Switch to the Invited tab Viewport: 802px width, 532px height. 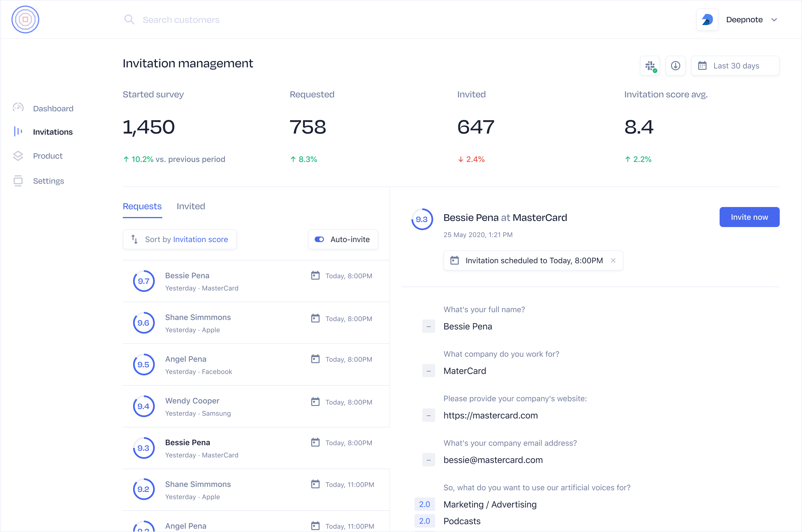[191, 206]
